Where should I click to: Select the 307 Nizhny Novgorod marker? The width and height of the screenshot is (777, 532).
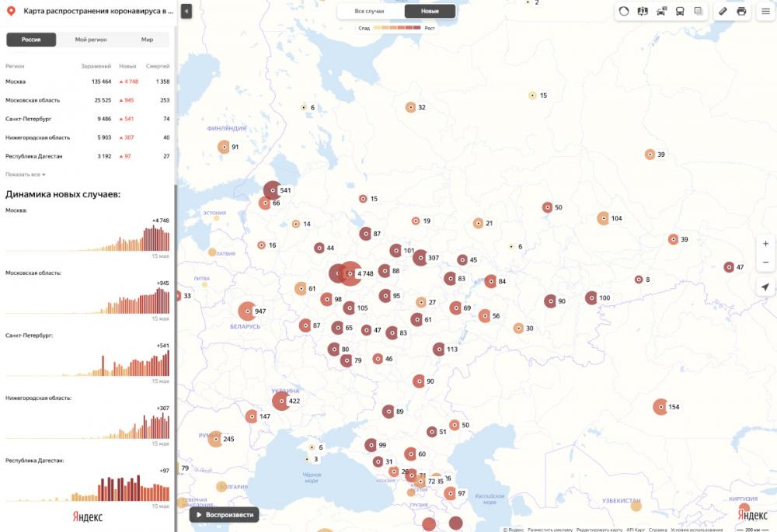[420, 258]
